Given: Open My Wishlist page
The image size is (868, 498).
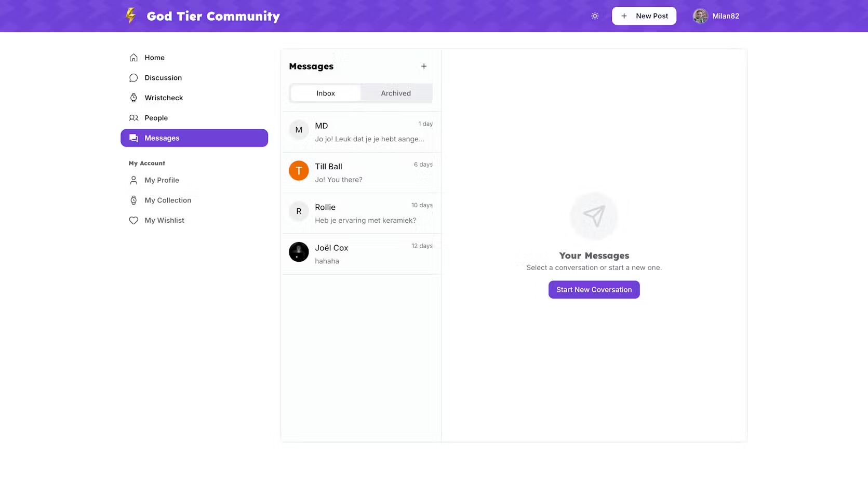Looking at the screenshot, I should click(x=164, y=221).
